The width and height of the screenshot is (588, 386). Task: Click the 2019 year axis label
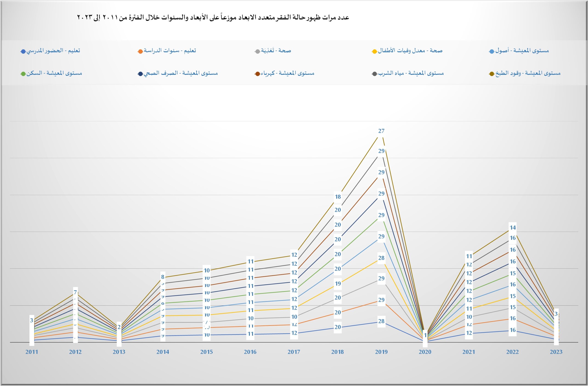381,352
